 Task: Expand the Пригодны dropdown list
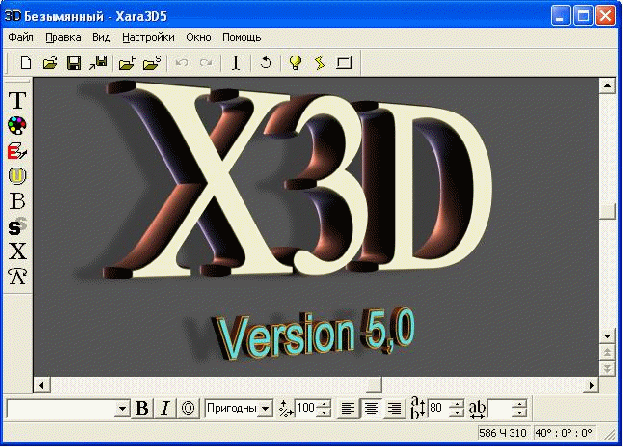(x=265, y=408)
